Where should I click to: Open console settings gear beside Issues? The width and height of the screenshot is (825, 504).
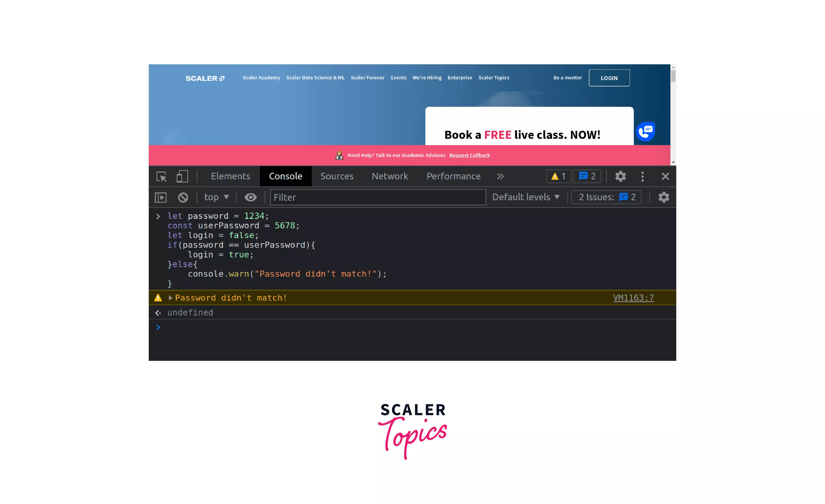pos(664,197)
